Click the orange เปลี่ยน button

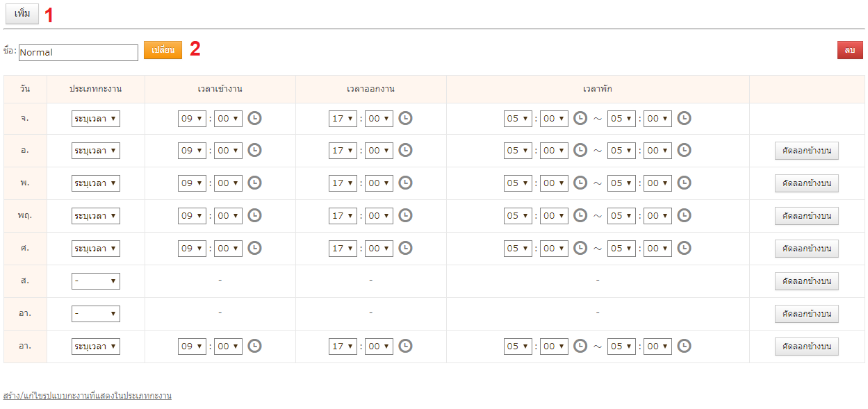pos(163,50)
